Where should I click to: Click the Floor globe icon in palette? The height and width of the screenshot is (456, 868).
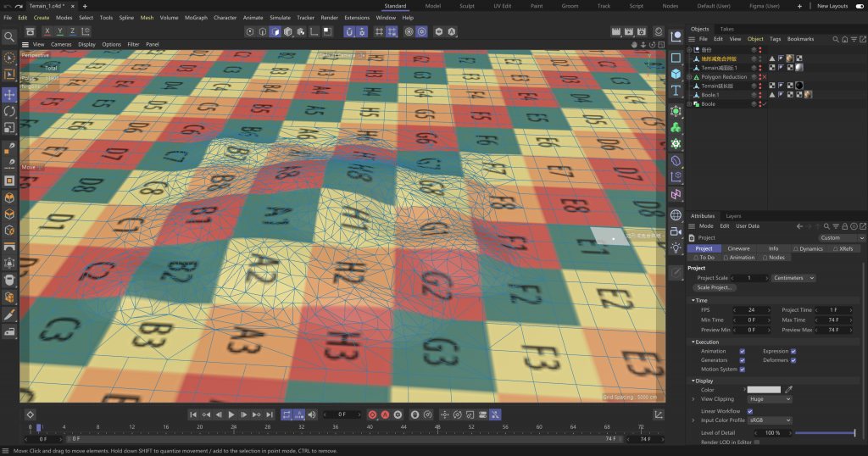[x=676, y=214]
